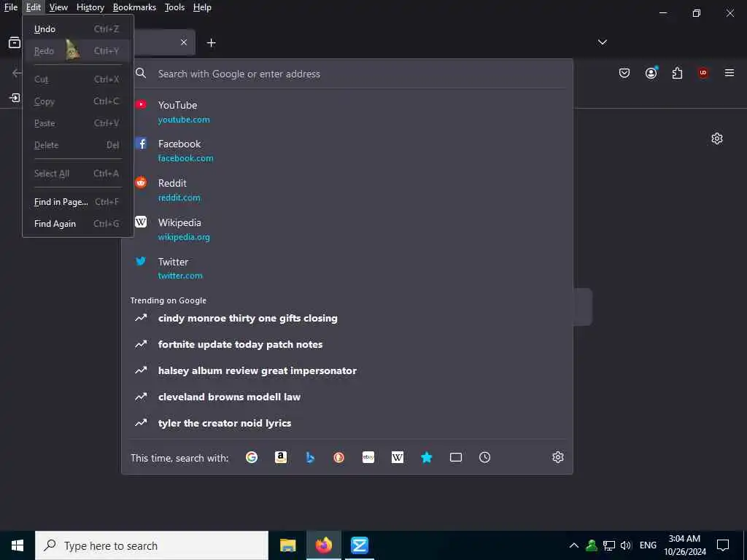Screen dimensions: 747x560
Task: Open the Facebook suggestion
Action: point(347,150)
